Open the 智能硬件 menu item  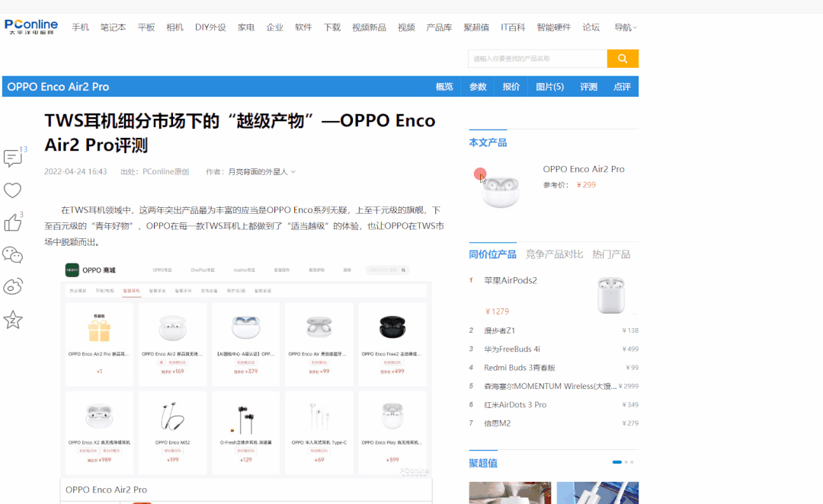click(x=553, y=27)
